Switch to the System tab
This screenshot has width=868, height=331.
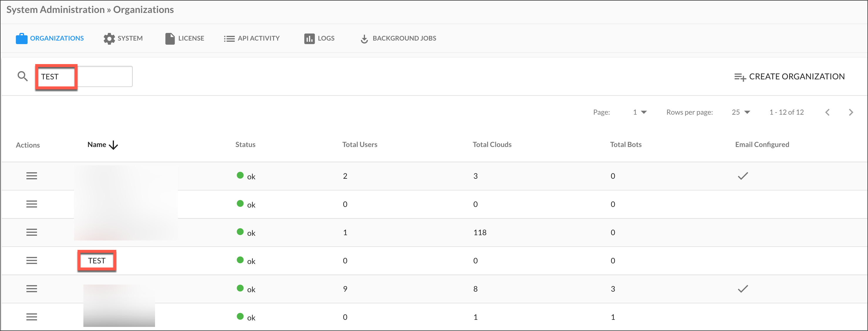pos(123,39)
